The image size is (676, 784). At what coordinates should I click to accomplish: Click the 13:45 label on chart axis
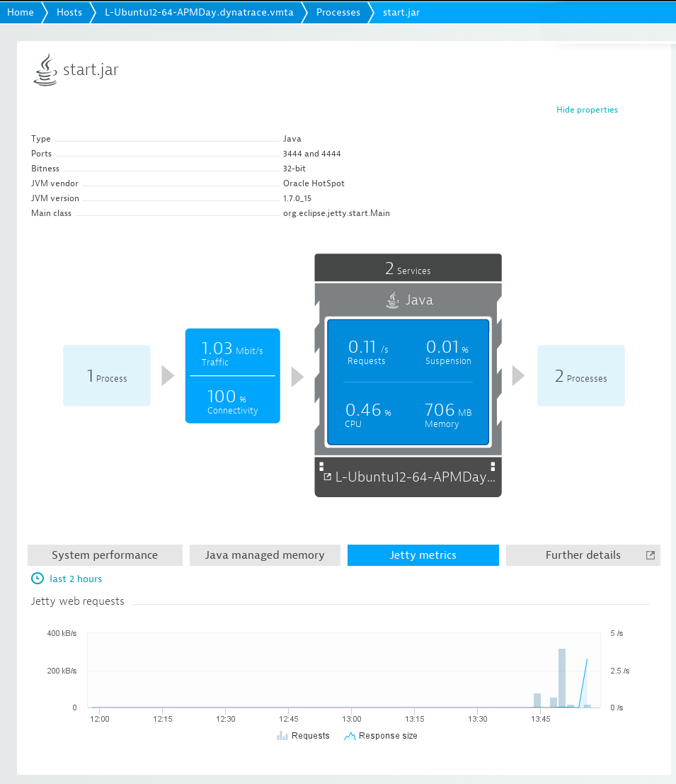541,719
